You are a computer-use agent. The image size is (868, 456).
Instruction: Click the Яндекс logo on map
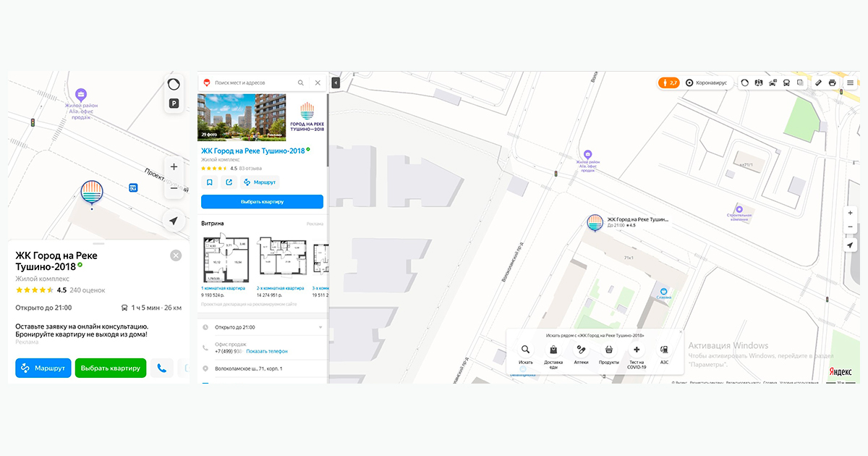pyautogui.click(x=840, y=372)
